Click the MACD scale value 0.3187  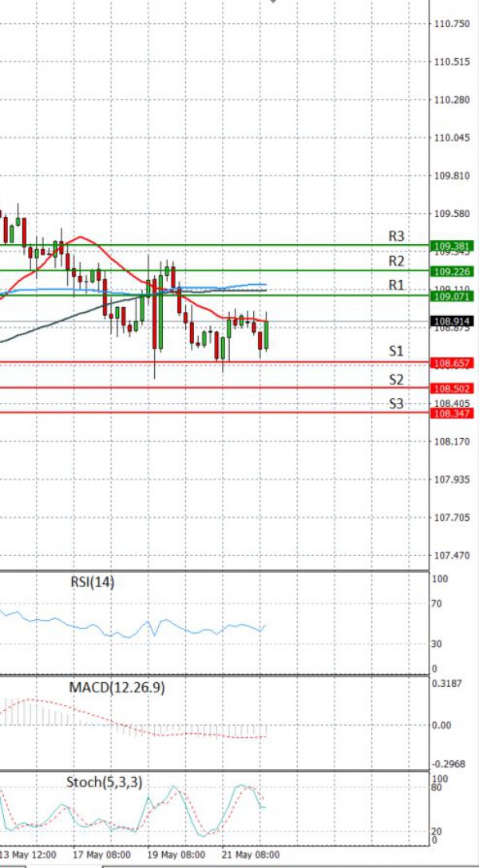tap(446, 684)
